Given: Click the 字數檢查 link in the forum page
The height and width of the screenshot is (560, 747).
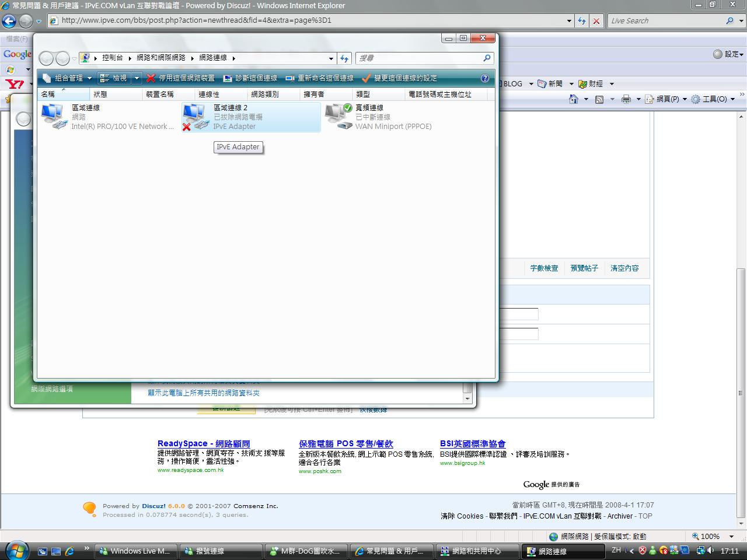Looking at the screenshot, I should pos(544,268).
